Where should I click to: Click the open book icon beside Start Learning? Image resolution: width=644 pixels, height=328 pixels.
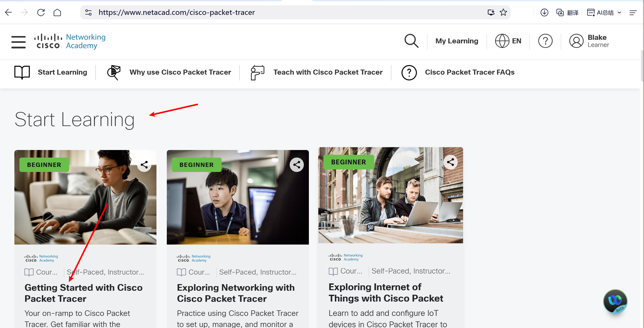22,72
